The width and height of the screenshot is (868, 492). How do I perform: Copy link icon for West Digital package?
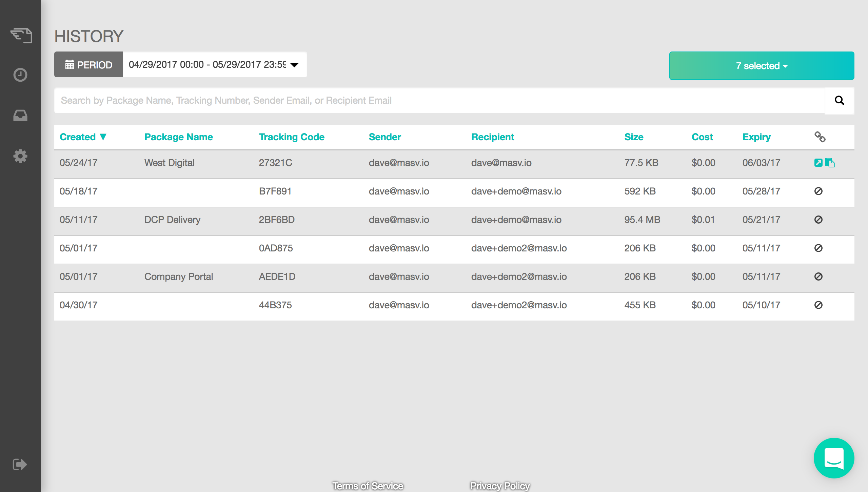tap(830, 163)
